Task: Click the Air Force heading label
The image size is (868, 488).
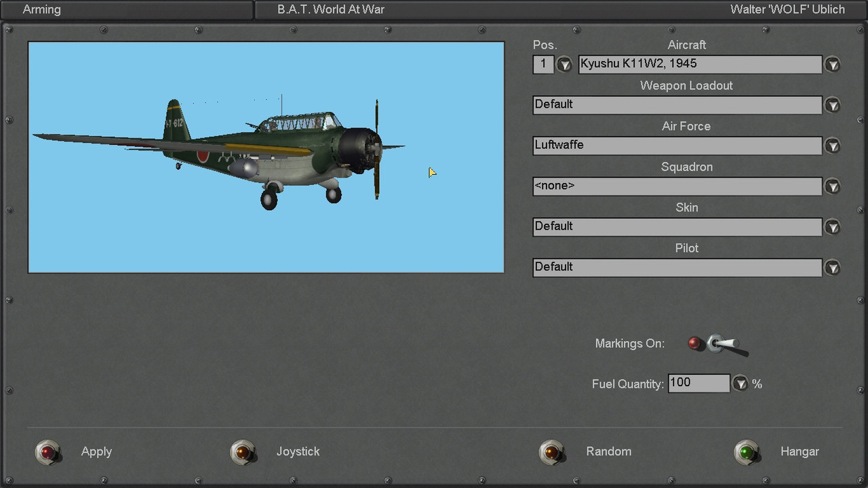Action: pyautogui.click(x=686, y=126)
